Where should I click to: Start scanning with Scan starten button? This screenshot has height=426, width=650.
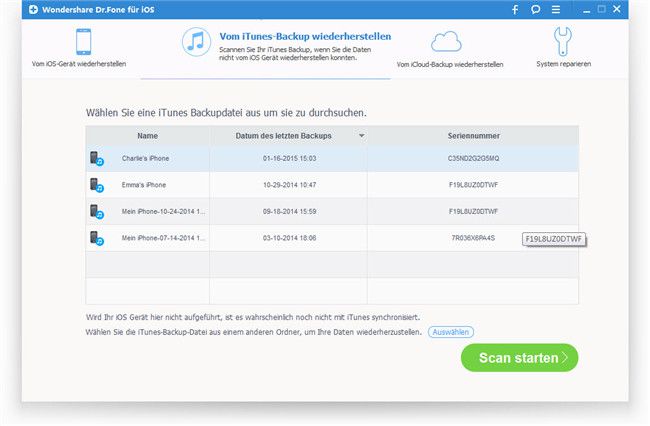tap(519, 358)
